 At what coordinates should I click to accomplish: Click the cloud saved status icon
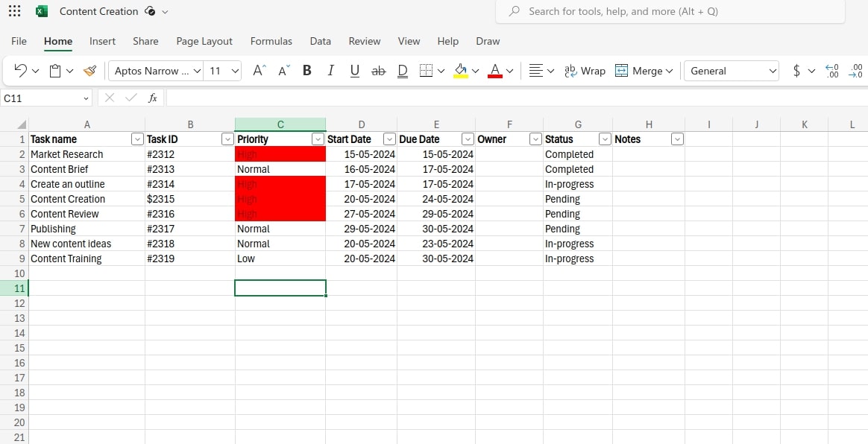click(x=149, y=11)
